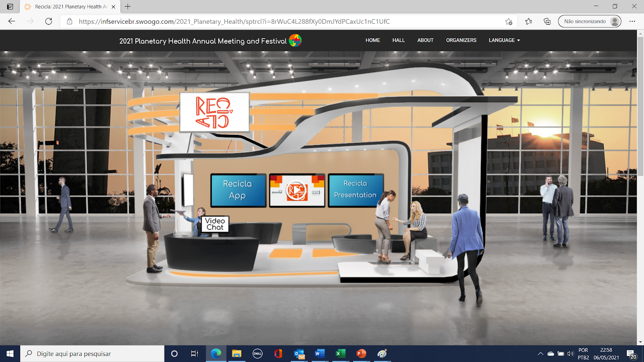Open Task View
Screen dimensions: 644x362
tap(195, 354)
